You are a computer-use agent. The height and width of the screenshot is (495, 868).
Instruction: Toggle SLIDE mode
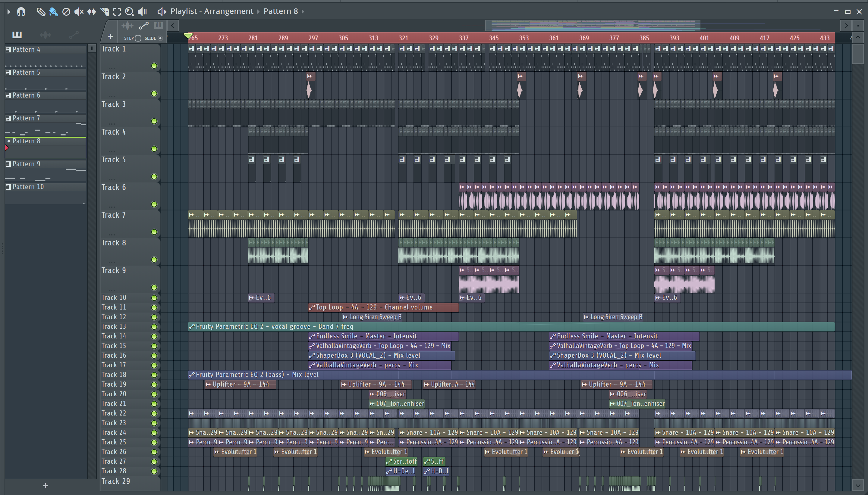click(160, 39)
